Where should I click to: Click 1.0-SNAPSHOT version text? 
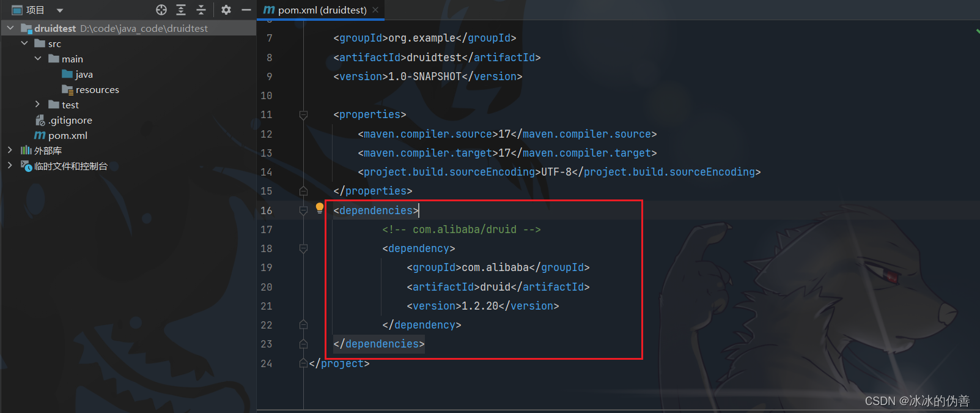[425, 76]
